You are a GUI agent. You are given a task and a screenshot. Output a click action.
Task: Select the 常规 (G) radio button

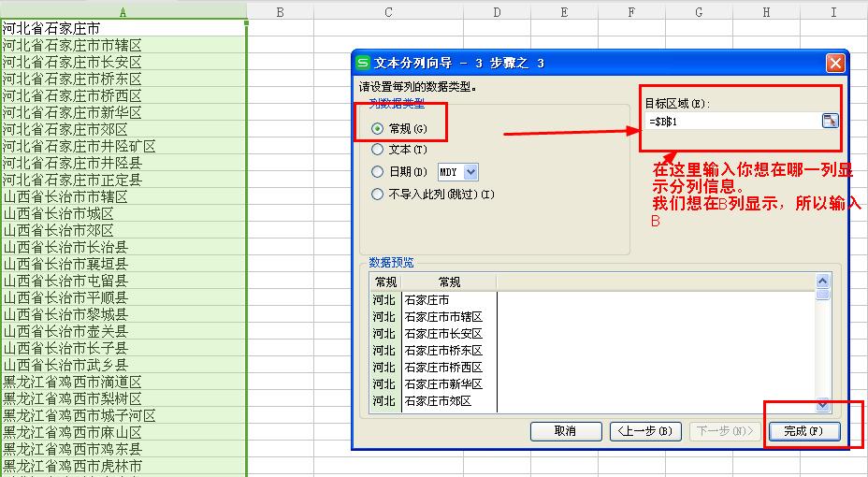pyautogui.click(x=377, y=128)
